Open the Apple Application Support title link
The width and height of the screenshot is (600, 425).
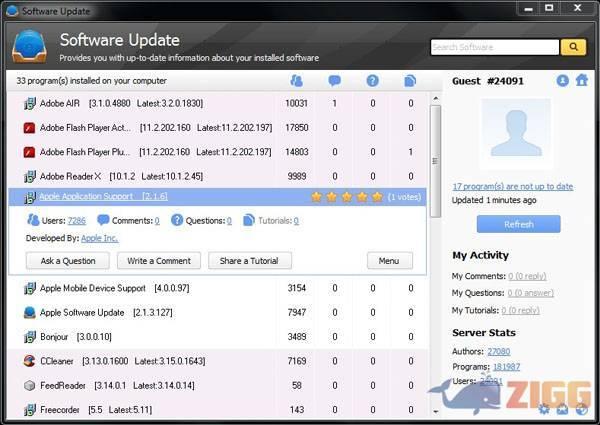pyautogui.click(x=103, y=197)
